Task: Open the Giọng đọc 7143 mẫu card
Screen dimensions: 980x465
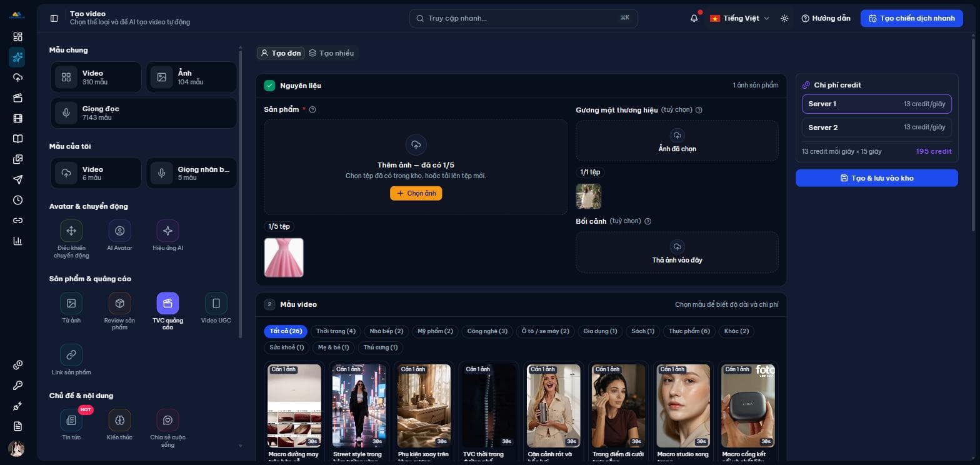Action: [x=144, y=113]
